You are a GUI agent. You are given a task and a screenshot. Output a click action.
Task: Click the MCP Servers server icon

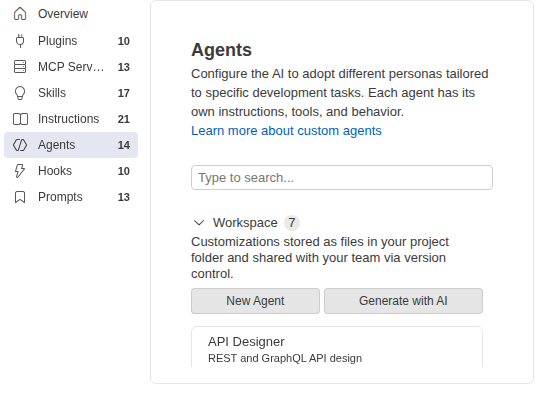(x=20, y=67)
